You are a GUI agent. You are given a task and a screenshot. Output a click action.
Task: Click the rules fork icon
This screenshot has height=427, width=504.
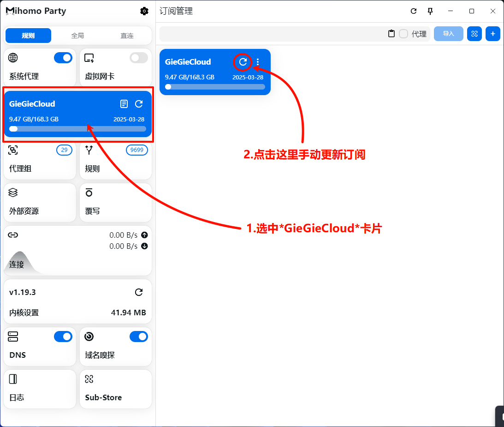pos(89,150)
